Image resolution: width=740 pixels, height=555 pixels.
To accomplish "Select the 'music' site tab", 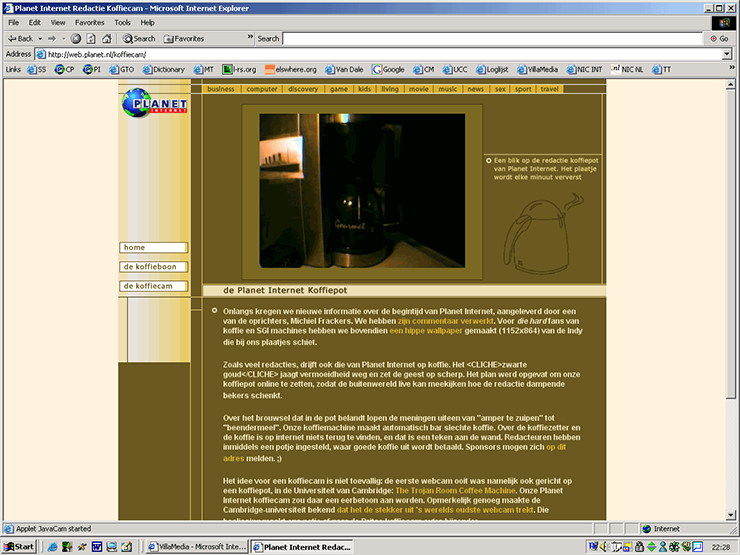I will click(447, 89).
